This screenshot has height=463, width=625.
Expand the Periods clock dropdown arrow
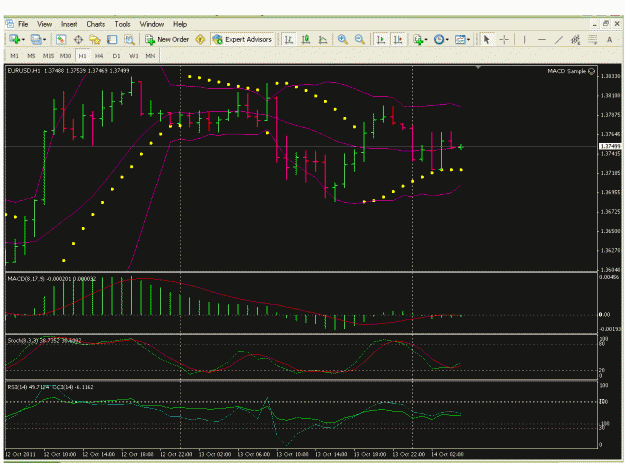pos(447,39)
